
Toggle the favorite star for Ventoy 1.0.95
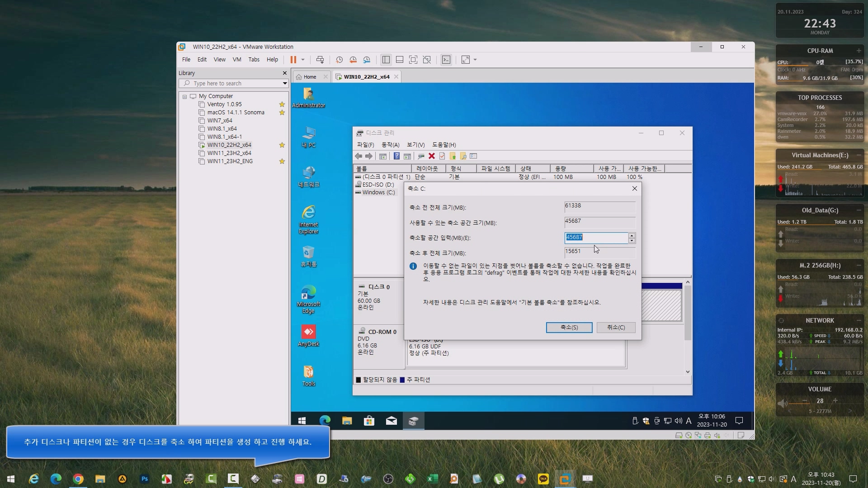282,104
